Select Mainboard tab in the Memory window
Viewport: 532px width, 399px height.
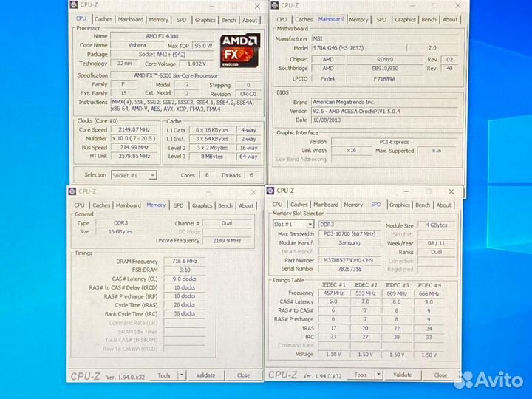point(129,205)
